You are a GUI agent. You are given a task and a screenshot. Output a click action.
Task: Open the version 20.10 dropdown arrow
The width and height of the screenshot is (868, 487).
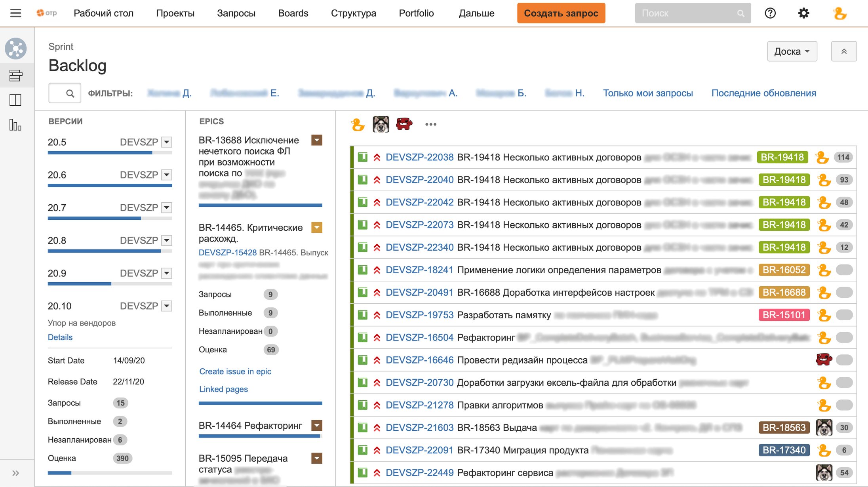point(167,306)
